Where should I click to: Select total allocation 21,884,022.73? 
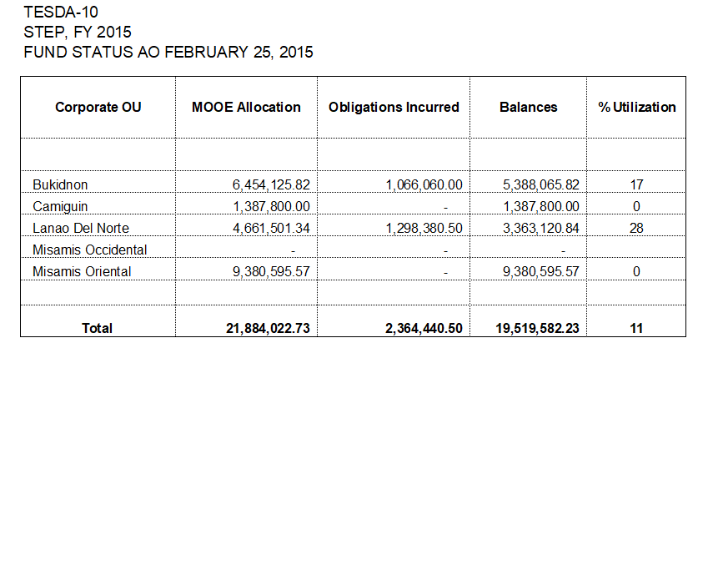(x=268, y=329)
